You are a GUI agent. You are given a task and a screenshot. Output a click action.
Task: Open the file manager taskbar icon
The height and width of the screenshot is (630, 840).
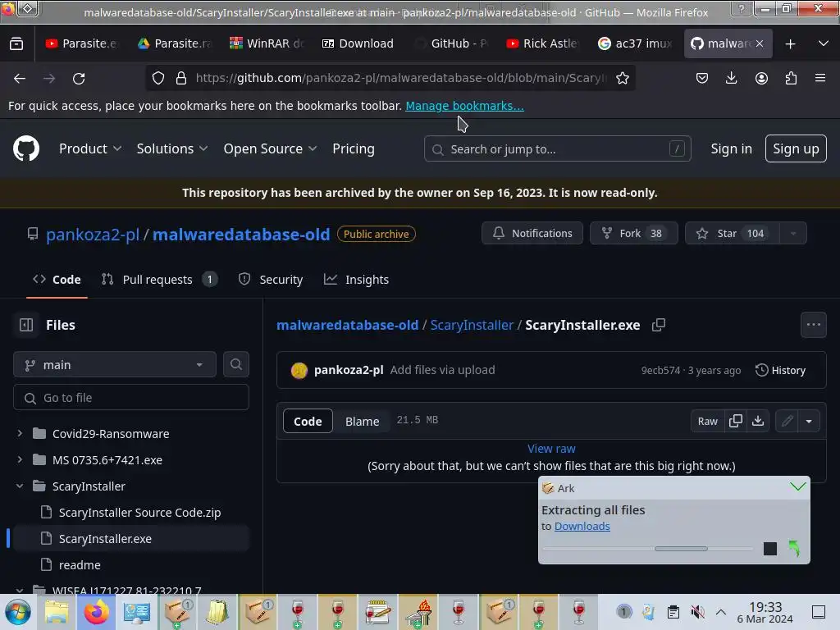coord(57,612)
